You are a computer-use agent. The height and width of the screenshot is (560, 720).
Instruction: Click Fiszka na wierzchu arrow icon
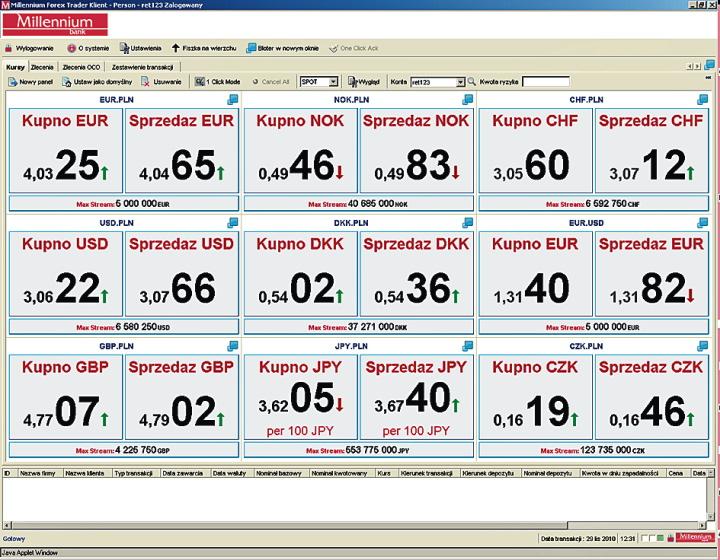pyautogui.click(x=176, y=47)
